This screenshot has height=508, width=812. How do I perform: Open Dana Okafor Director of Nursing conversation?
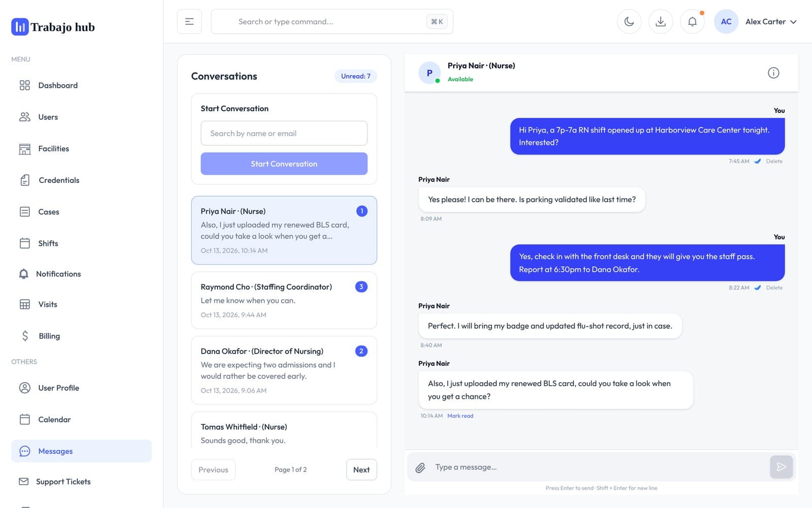tap(284, 370)
